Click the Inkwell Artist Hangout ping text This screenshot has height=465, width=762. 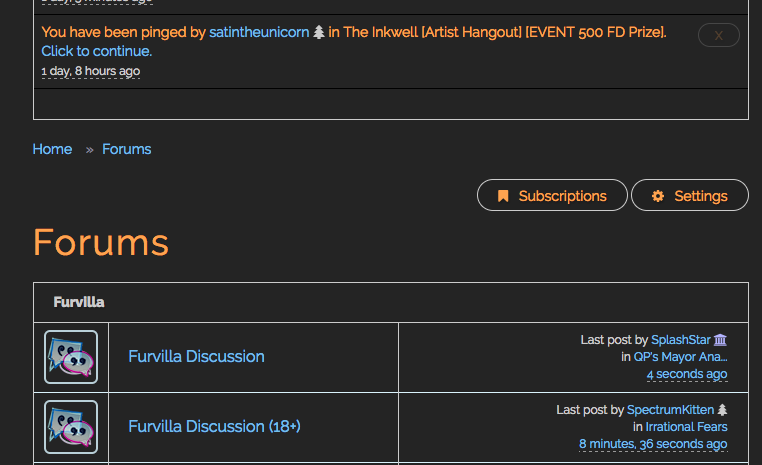(497, 32)
